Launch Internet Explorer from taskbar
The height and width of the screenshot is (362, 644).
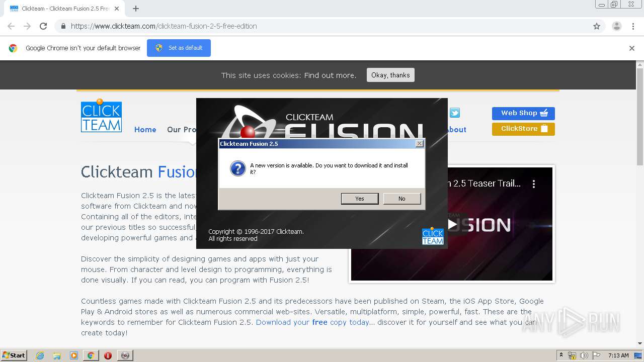coord(40,355)
